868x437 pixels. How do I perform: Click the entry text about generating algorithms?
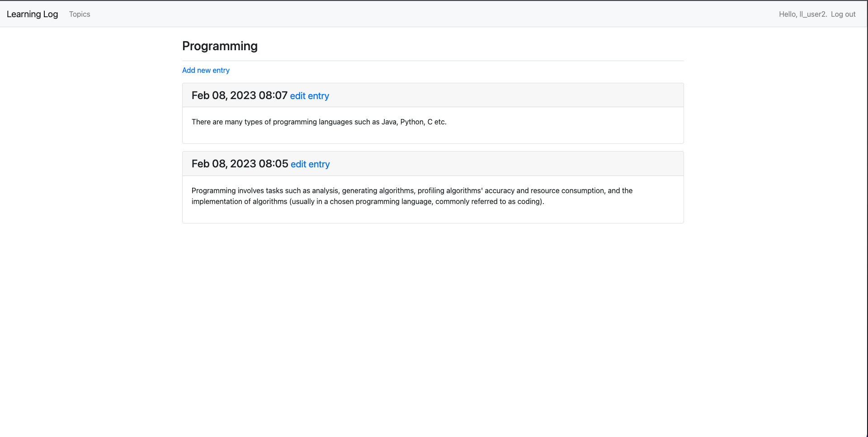[412, 196]
